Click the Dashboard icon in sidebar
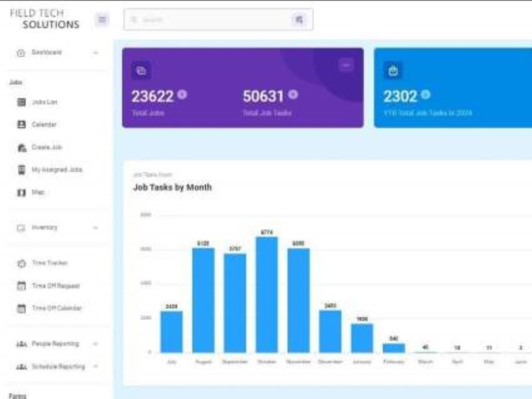Viewport: 532px width, 399px height. (x=21, y=53)
